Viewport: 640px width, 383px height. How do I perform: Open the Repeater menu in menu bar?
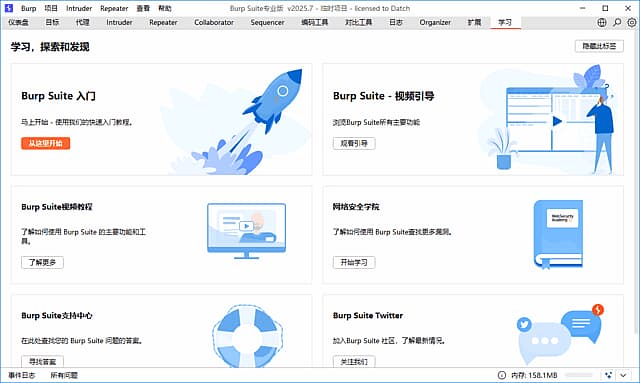pos(114,8)
